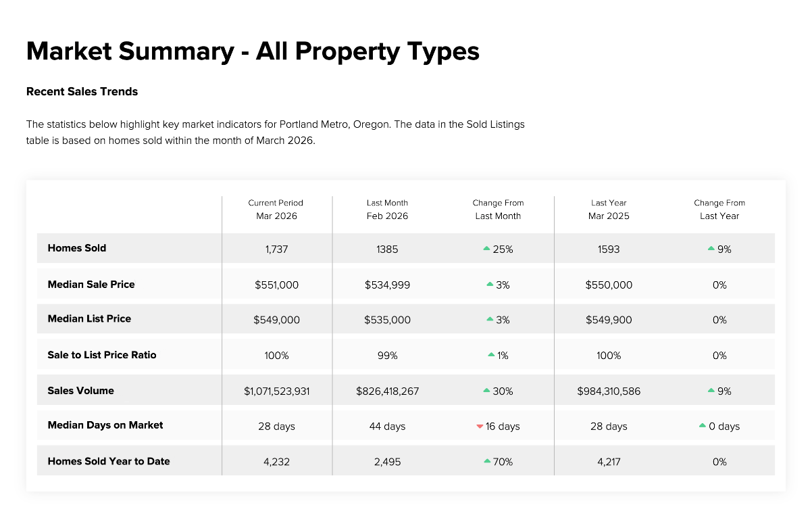Select the Median Days on Market label
Viewport: 812px width, 505px height.
tap(105, 425)
